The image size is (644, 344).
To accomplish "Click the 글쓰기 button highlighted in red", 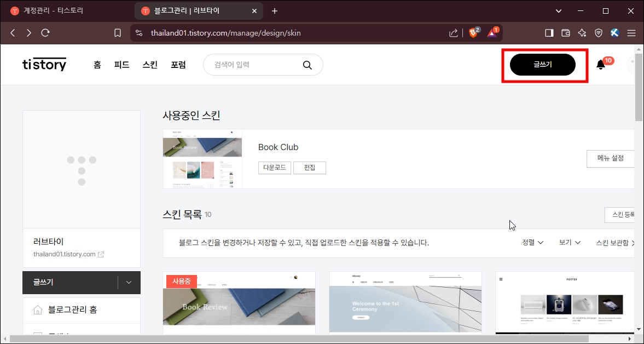I will tap(542, 64).
